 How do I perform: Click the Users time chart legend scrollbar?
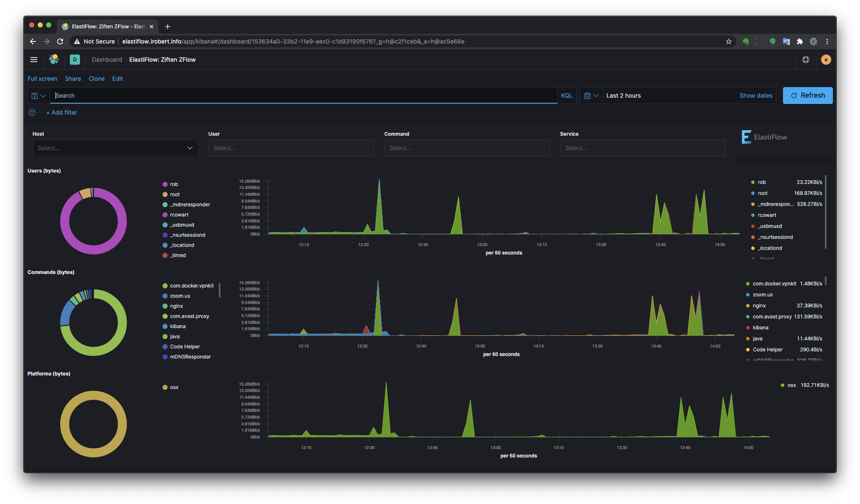pyautogui.click(x=826, y=212)
